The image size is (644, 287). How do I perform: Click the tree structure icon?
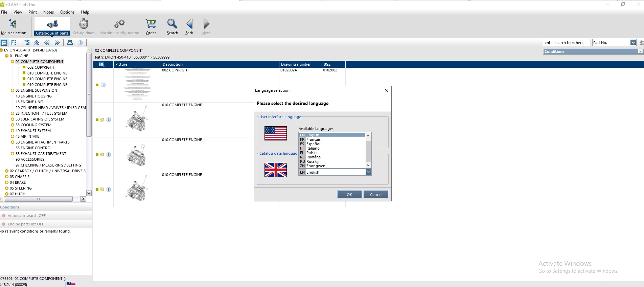point(27,43)
